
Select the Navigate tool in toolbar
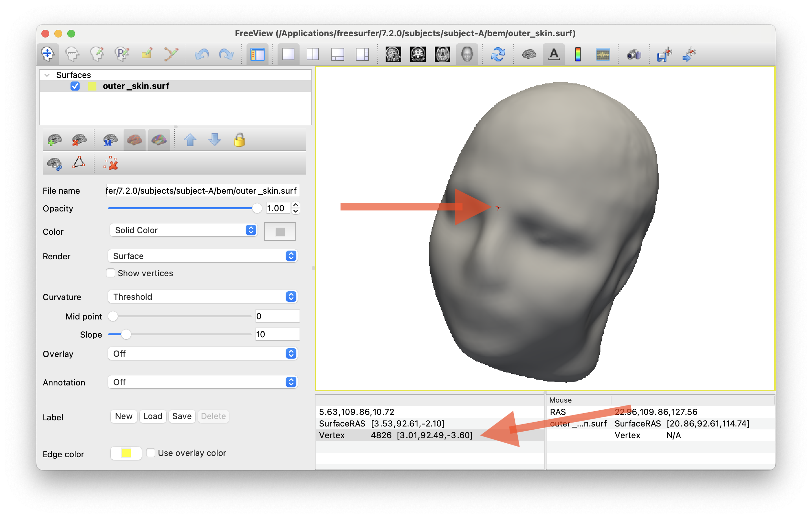click(48, 54)
